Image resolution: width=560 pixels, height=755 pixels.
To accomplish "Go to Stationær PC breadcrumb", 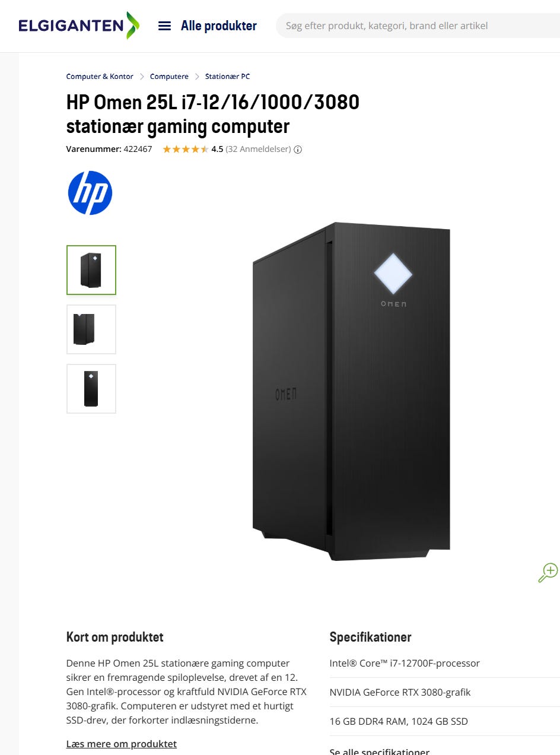I will [x=228, y=77].
